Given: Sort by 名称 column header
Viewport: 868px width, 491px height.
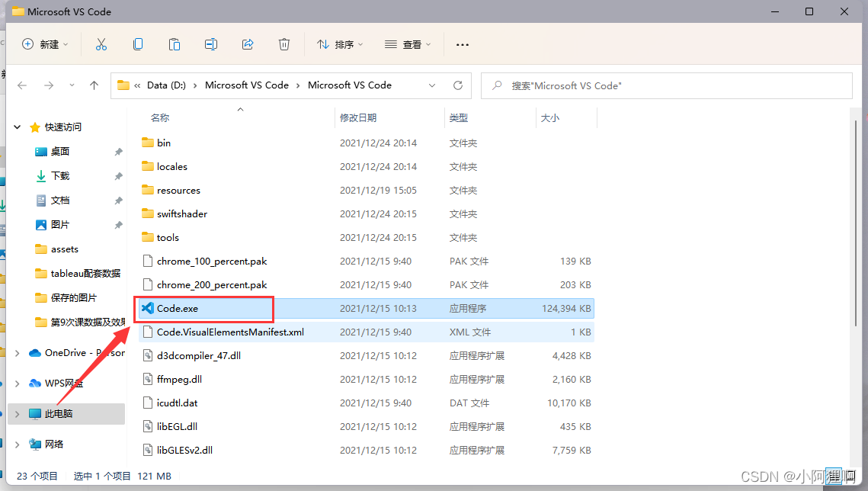Looking at the screenshot, I should (x=160, y=118).
